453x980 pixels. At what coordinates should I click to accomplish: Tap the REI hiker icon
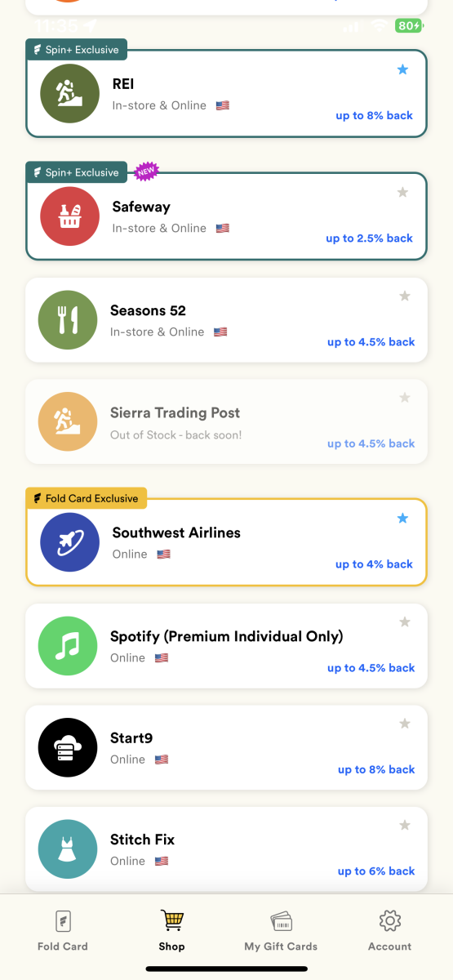(x=69, y=93)
